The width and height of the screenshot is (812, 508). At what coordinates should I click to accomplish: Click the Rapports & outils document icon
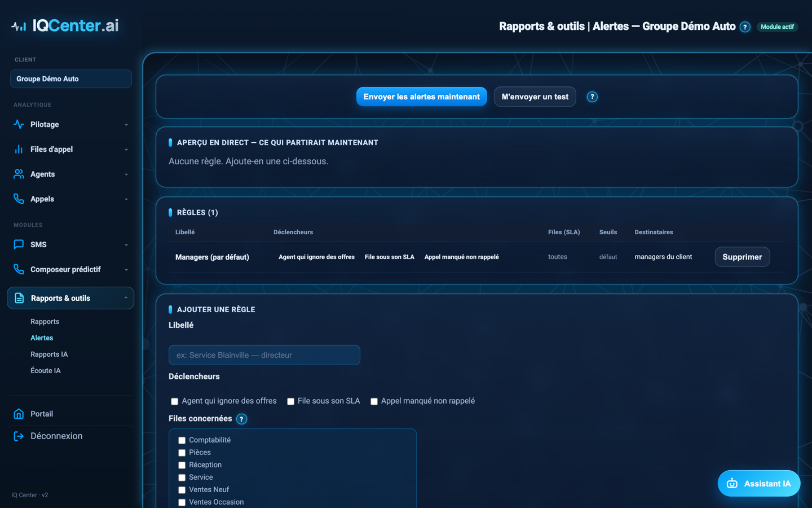click(x=19, y=298)
